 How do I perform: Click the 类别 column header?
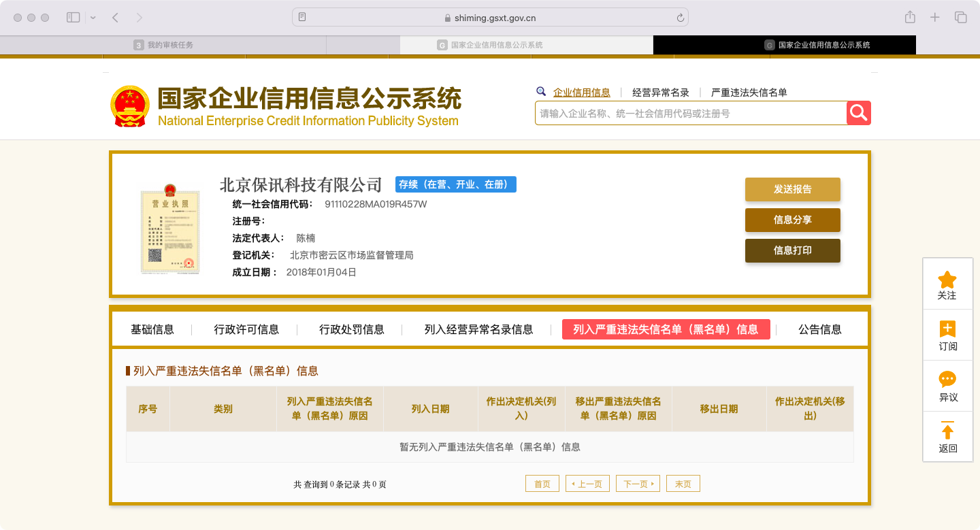pyautogui.click(x=223, y=409)
